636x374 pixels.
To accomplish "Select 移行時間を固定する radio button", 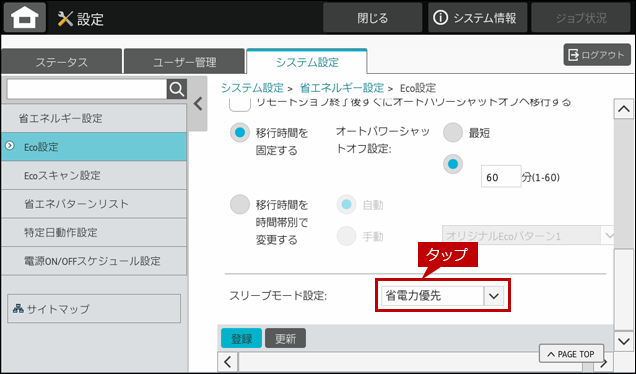I will coord(240,133).
